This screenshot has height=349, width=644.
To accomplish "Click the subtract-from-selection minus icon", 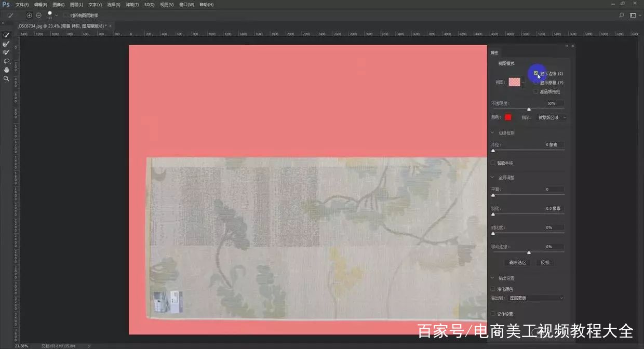I will [38, 16].
